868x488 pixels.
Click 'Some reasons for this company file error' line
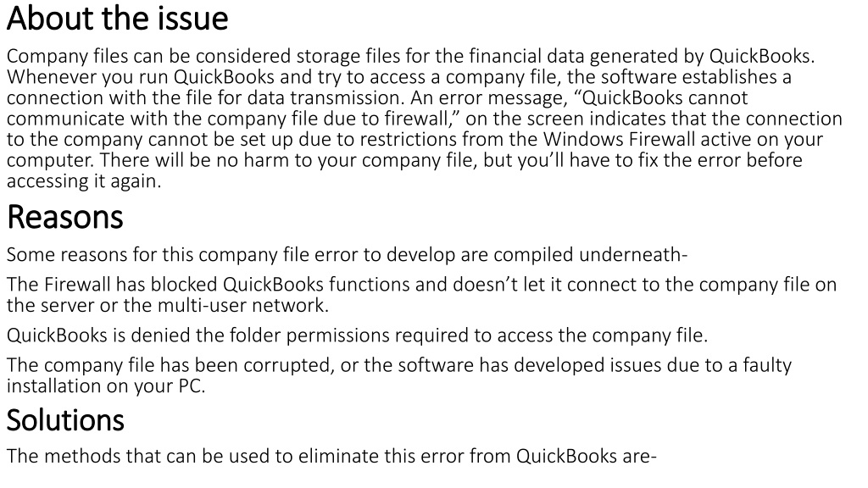pyautogui.click(x=347, y=255)
